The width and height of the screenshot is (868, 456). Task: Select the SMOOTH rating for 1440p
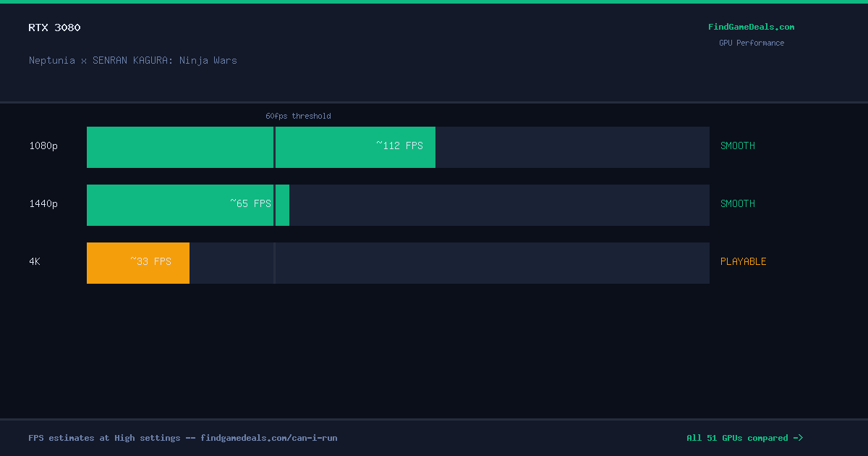click(x=738, y=204)
